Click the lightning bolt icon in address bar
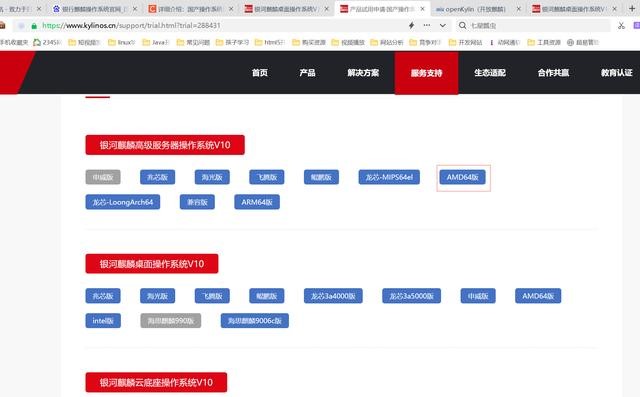Viewport: 640px width, 397px height. click(x=411, y=25)
